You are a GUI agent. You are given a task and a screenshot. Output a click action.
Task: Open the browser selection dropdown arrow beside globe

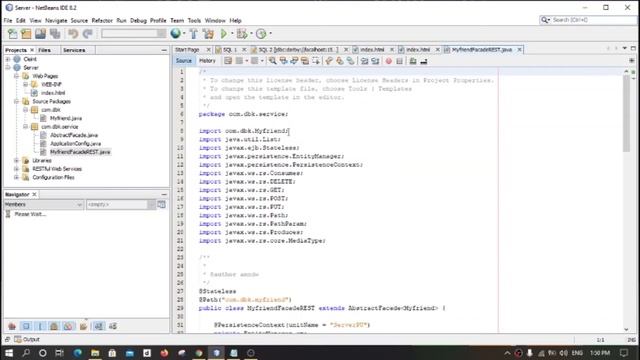pyautogui.click(x=184, y=34)
